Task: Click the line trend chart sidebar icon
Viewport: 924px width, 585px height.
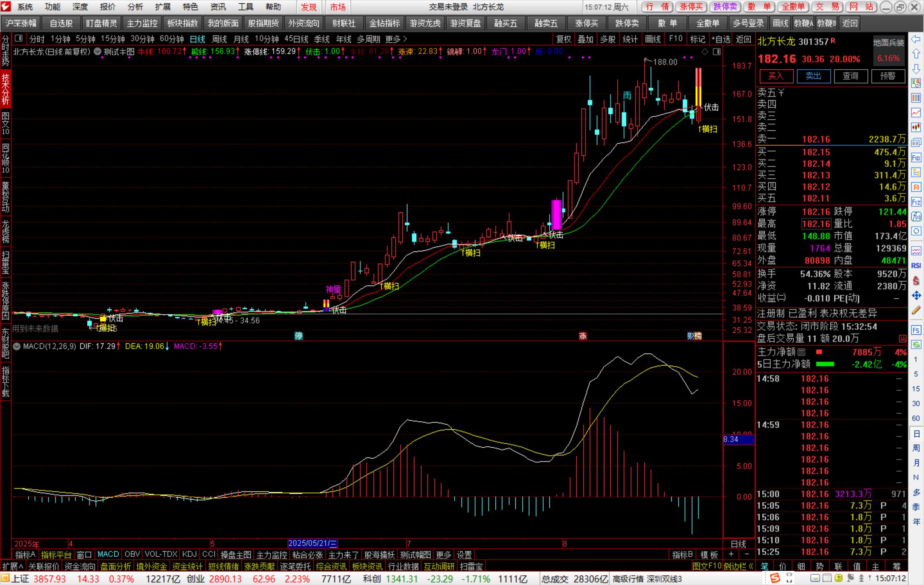Action: (916, 112)
